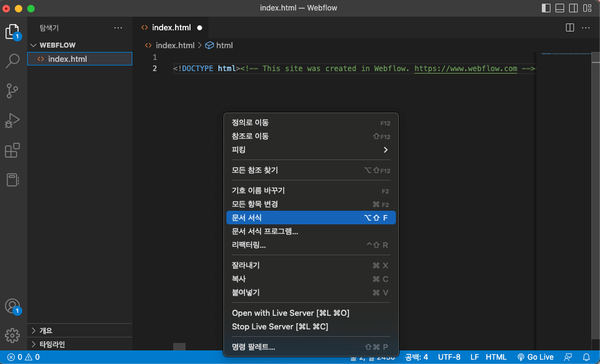Choose 참조로 이동 from context menu

(311, 136)
